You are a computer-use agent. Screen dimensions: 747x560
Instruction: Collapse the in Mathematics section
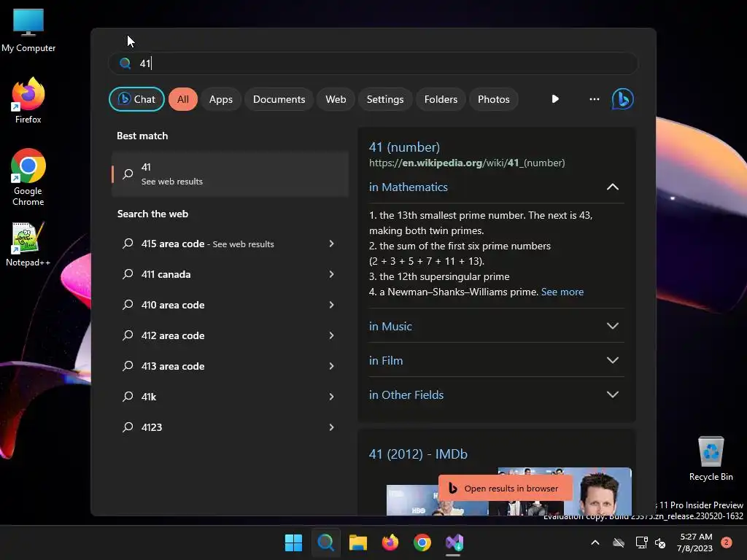613,187
